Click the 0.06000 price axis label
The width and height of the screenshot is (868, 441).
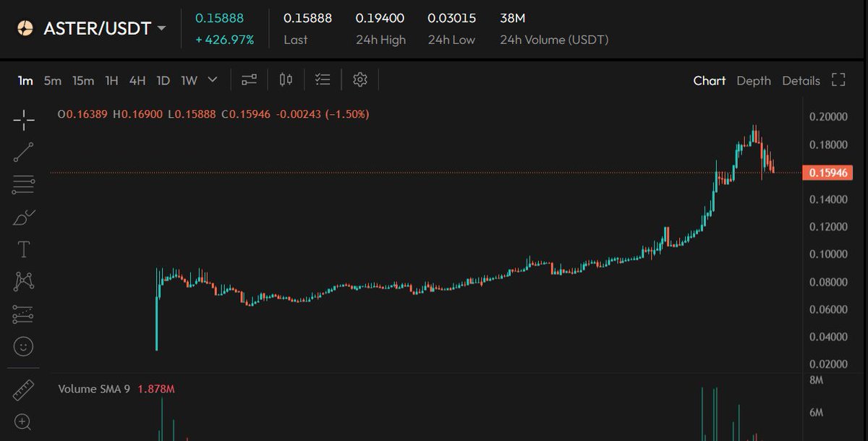click(x=828, y=309)
